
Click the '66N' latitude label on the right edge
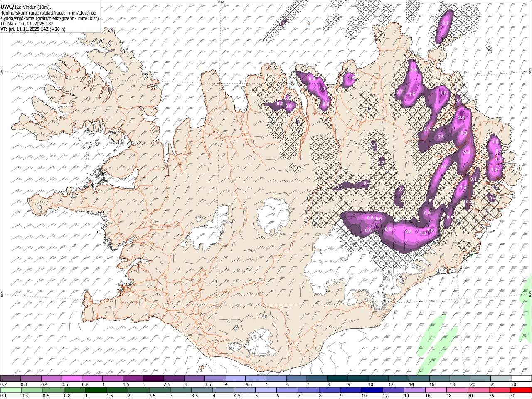click(530, 71)
